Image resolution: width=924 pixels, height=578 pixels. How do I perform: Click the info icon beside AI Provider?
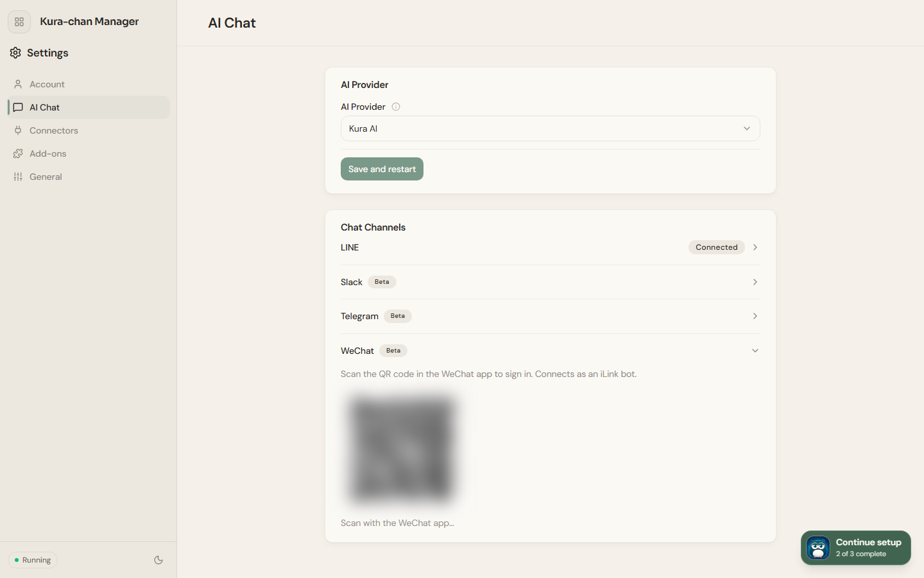point(396,107)
